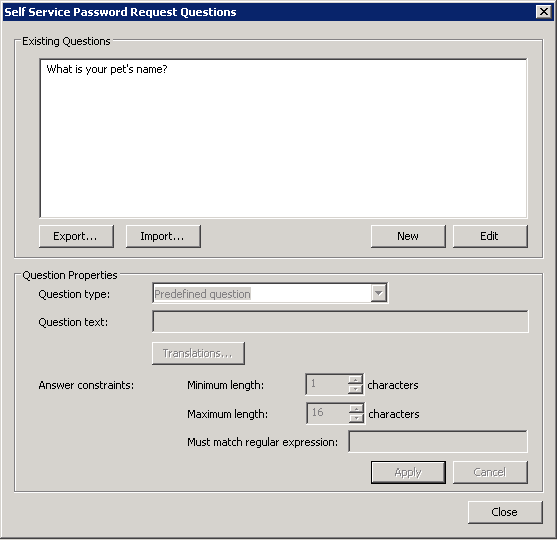Decrease the Maximum length value
Image resolution: width=557 pixels, height=540 pixels.
[356, 418]
